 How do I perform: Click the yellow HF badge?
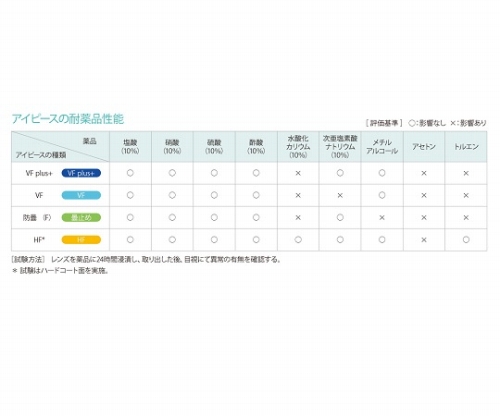(81, 240)
